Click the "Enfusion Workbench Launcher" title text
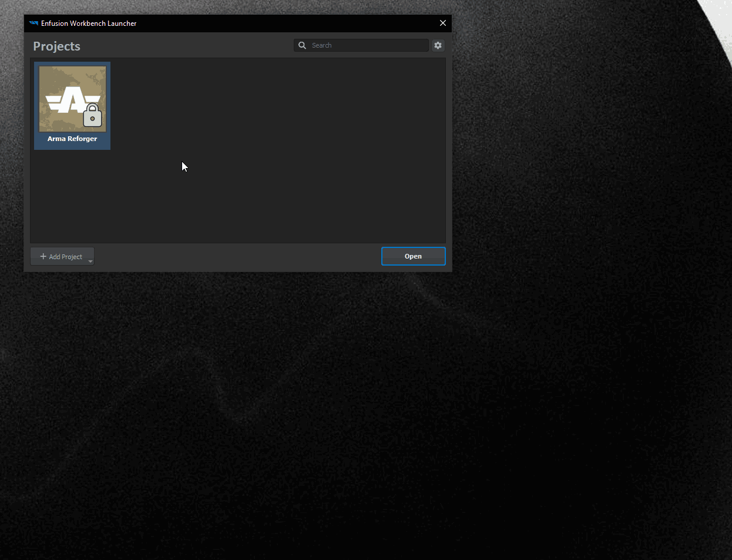Image resolution: width=732 pixels, height=560 pixels. click(x=89, y=24)
